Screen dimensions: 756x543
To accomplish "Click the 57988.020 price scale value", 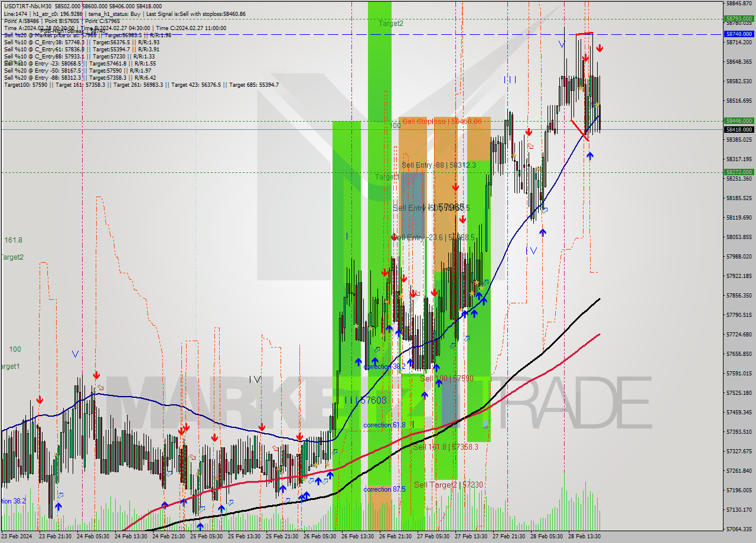I will (x=739, y=256).
